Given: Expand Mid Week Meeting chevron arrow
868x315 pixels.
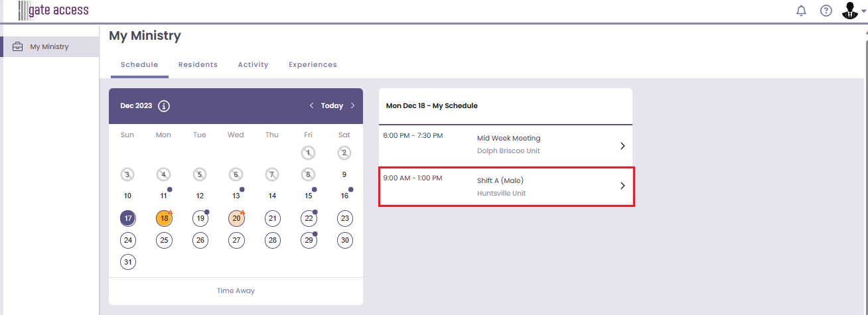Looking at the screenshot, I should (x=622, y=146).
